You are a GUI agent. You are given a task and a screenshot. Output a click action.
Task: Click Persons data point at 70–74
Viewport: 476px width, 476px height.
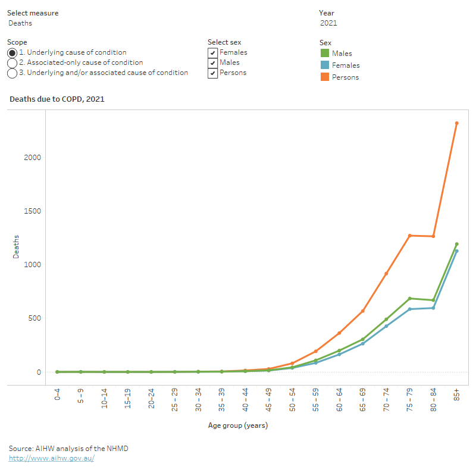386,274
